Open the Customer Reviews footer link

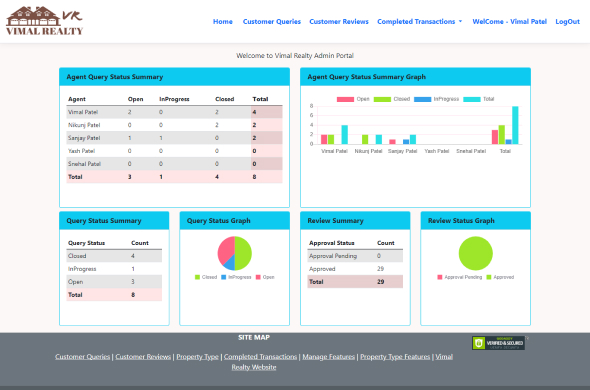pyautogui.click(x=143, y=357)
